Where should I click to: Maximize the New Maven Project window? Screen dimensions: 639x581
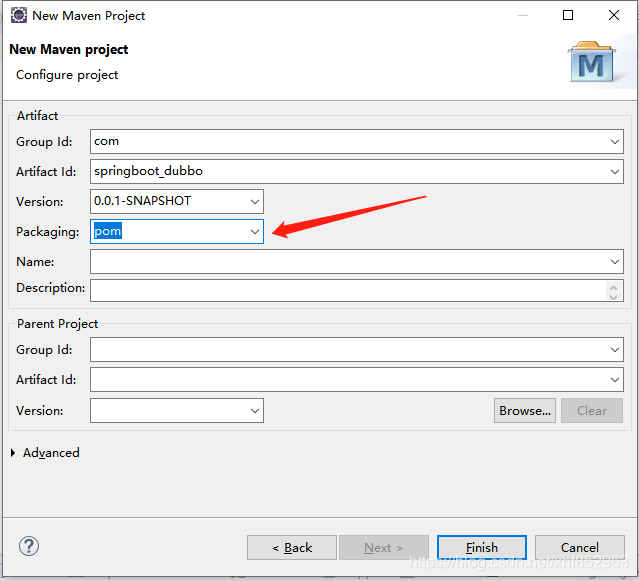568,15
